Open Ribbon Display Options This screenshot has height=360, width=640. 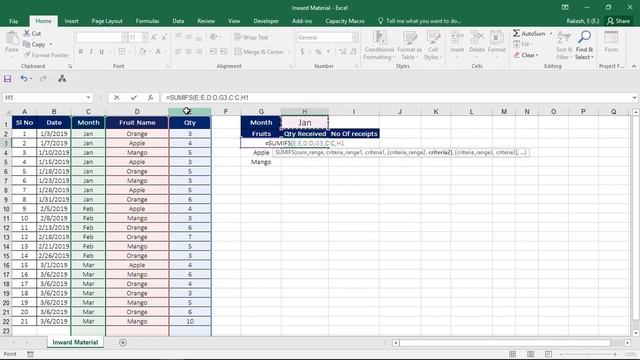565,7
